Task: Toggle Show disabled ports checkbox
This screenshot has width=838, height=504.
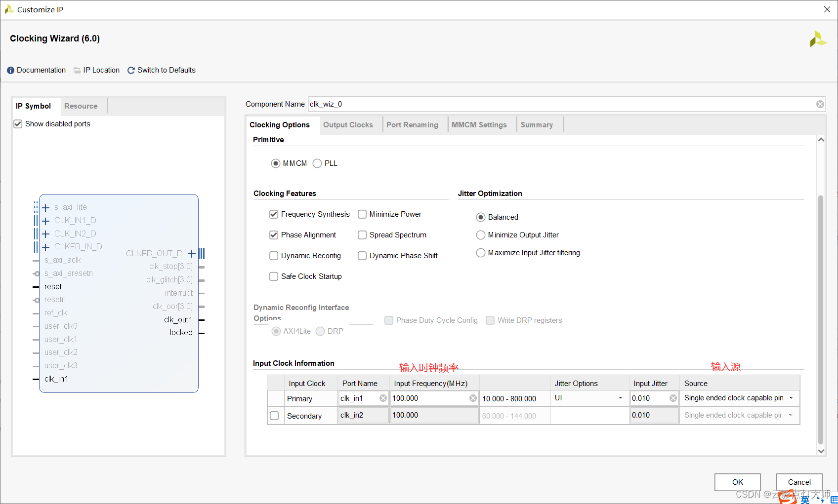Action: pos(18,124)
